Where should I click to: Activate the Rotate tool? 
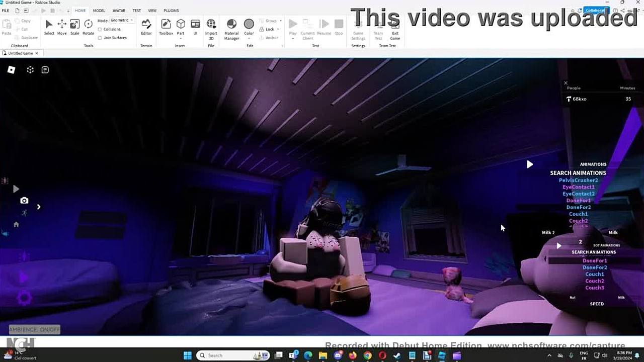point(88,27)
